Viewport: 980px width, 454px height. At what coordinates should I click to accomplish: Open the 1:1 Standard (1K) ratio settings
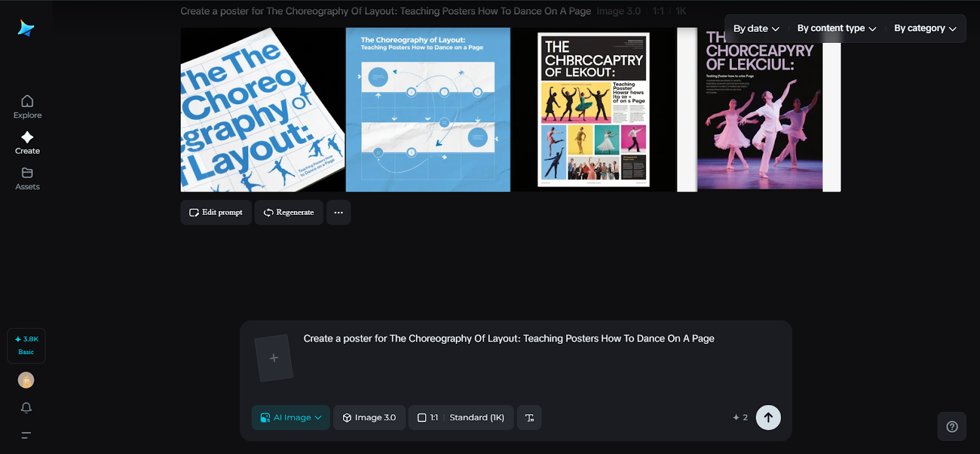461,417
